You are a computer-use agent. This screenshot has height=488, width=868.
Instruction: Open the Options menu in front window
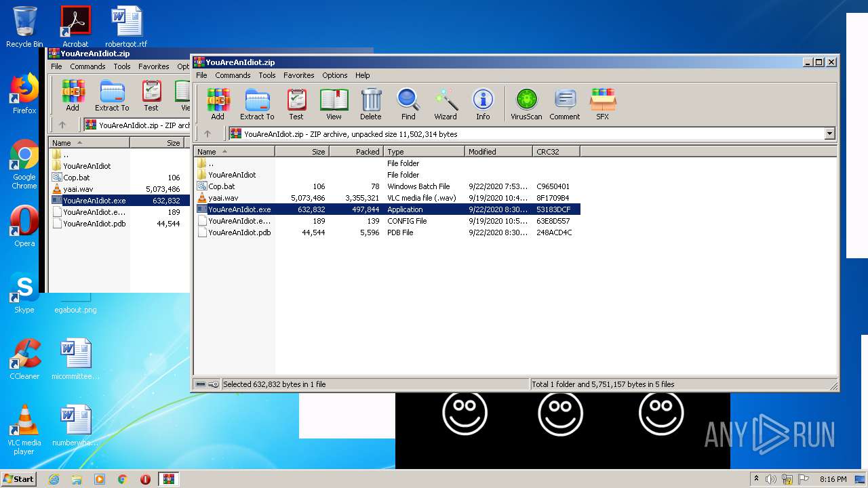click(x=335, y=75)
